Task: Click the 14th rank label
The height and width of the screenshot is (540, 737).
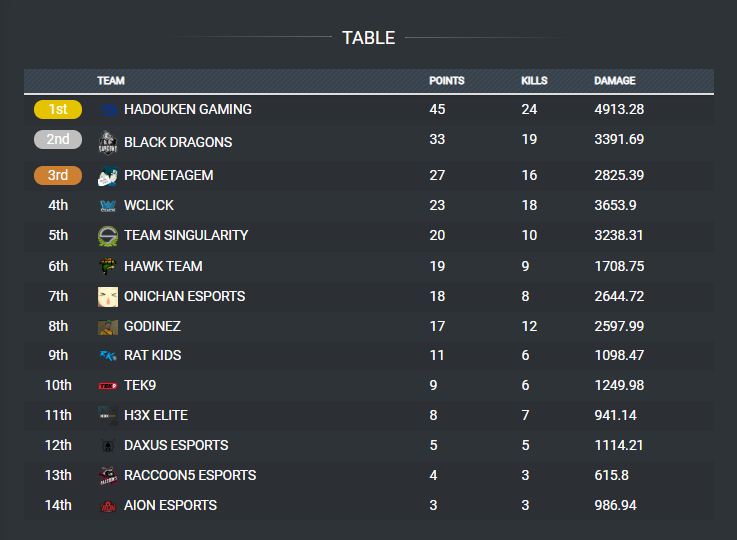Action: pos(58,506)
